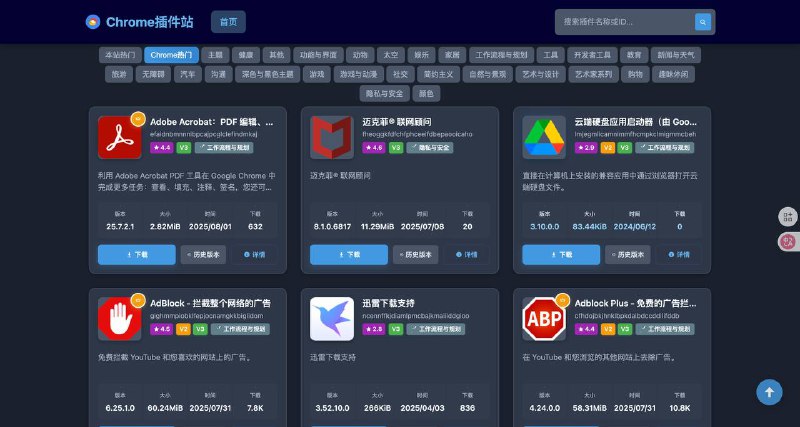Click the Adobe Acrobat: PDF 编辑 title
The image size is (800, 427).
[212, 122]
